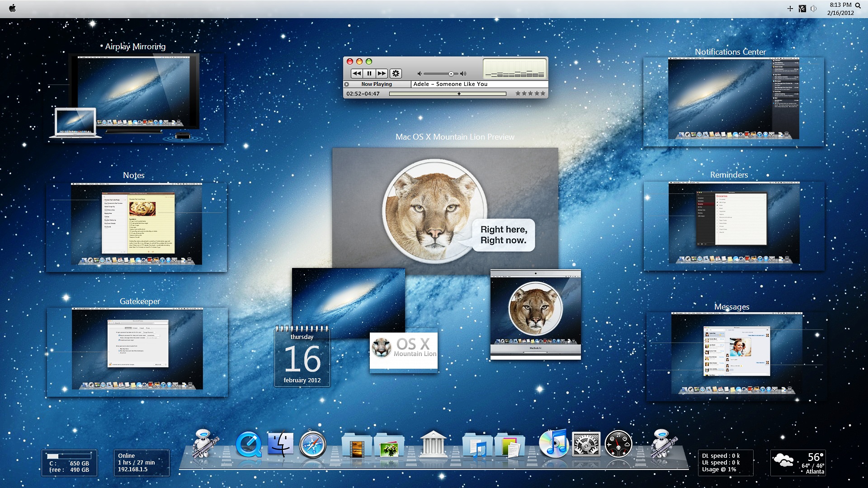Open the Pictures folder in the dock
Viewport: 868px width, 488px height.
[x=389, y=445]
